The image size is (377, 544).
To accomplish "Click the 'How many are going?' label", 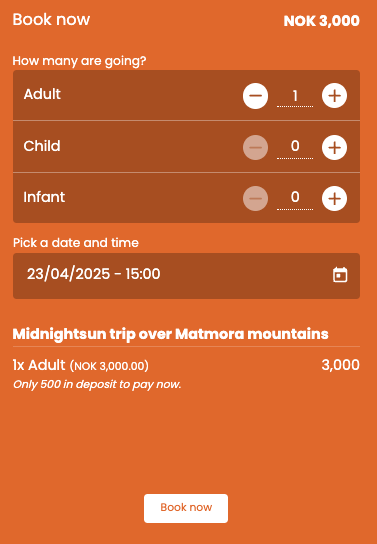I will [x=79, y=61].
